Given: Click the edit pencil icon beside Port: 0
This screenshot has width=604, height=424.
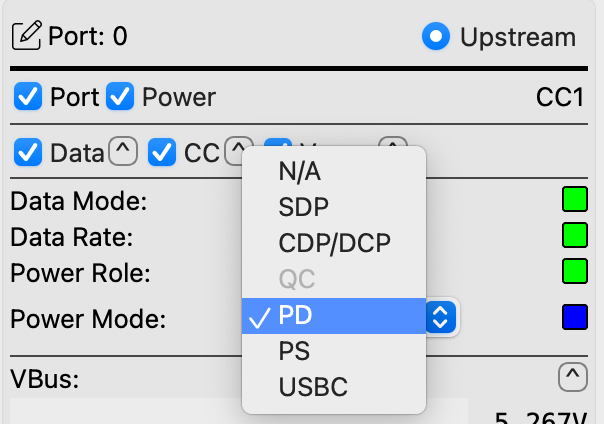Looking at the screenshot, I should (x=26, y=37).
